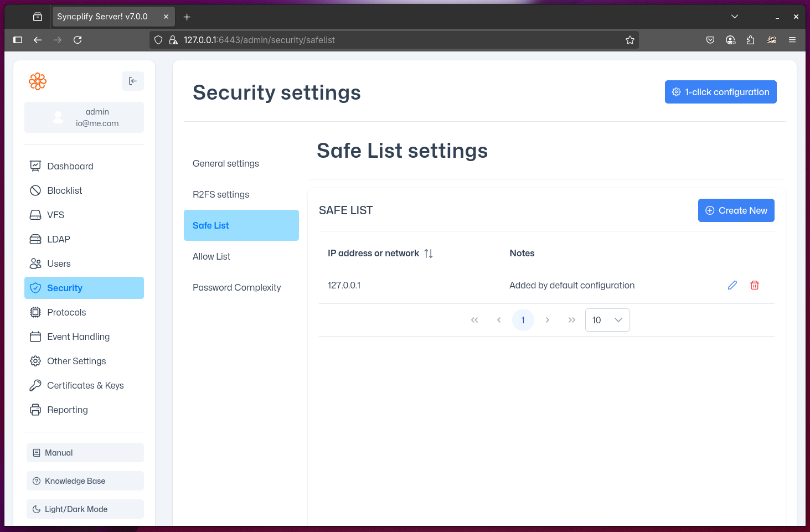Open Event Handling via its calendar icon
This screenshot has width=810, height=532.
click(x=35, y=337)
